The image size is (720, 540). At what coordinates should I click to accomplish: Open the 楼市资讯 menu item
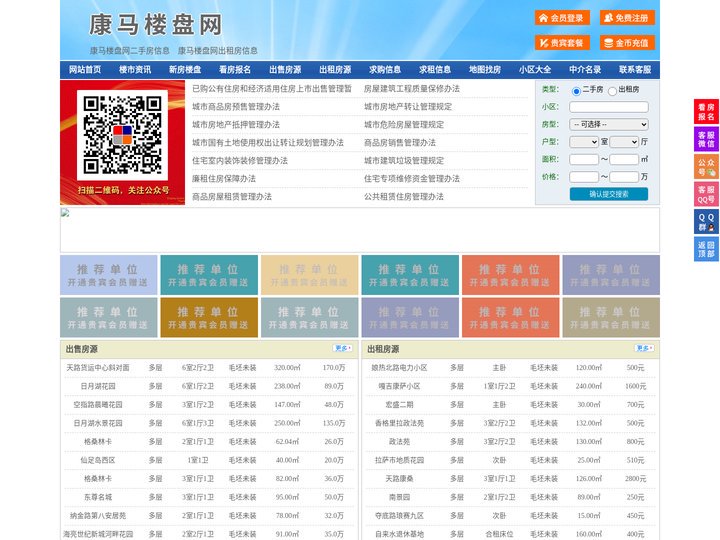[x=135, y=70]
